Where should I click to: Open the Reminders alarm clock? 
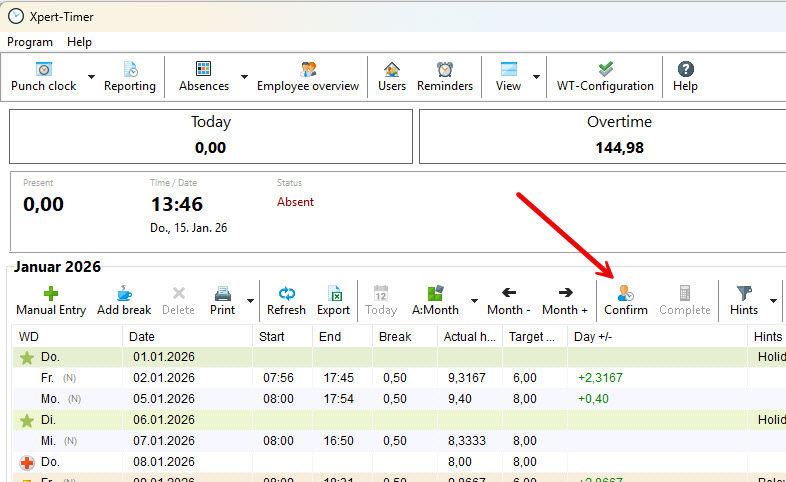(445, 76)
